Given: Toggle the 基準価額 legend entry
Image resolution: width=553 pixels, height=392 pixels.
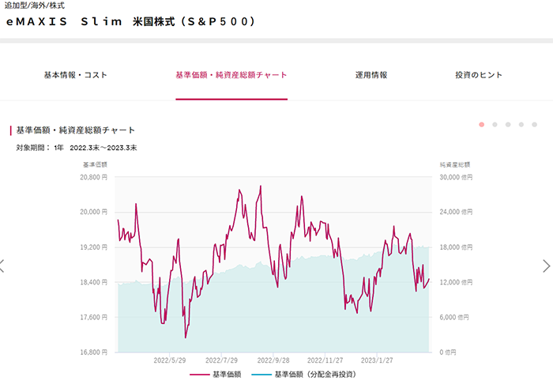Looking at the screenshot, I should [216, 375].
